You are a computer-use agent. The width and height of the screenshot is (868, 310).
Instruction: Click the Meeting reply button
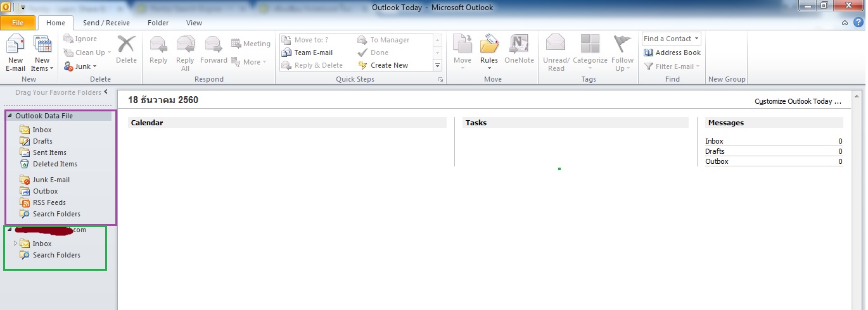point(251,44)
